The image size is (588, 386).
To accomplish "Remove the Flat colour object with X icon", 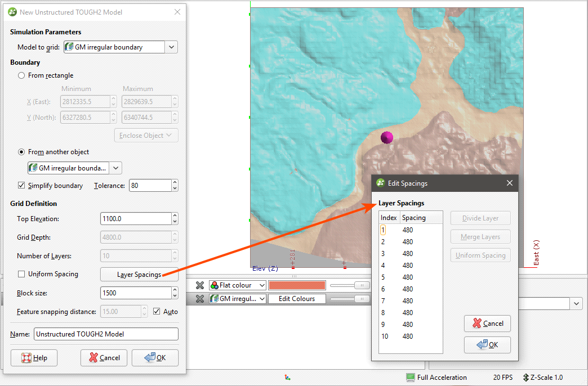I will [x=199, y=285].
